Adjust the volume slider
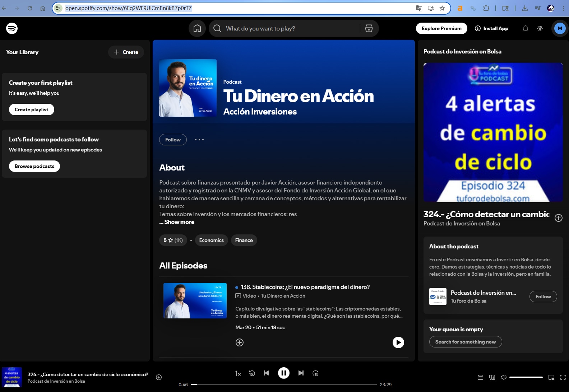This screenshot has width=569, height=392. tap(526, 377)
